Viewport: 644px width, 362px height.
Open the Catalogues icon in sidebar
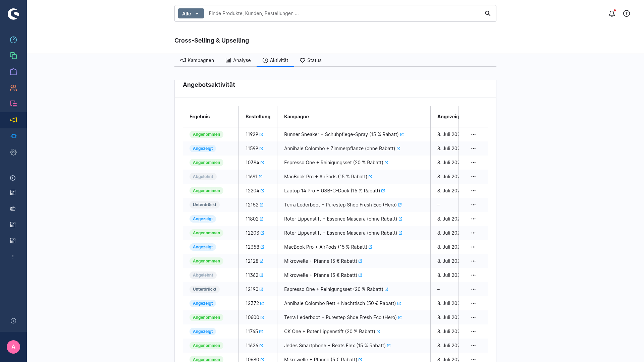pos(13,56)
